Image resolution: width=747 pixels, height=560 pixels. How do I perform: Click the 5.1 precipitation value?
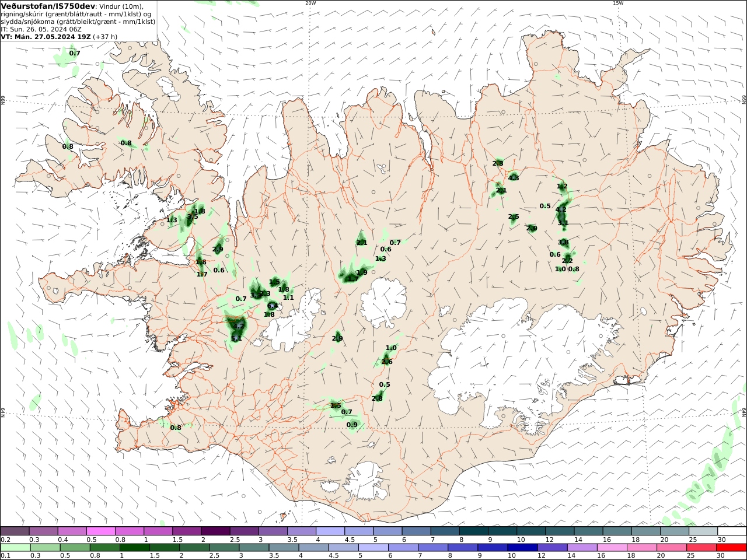point(236,338)
